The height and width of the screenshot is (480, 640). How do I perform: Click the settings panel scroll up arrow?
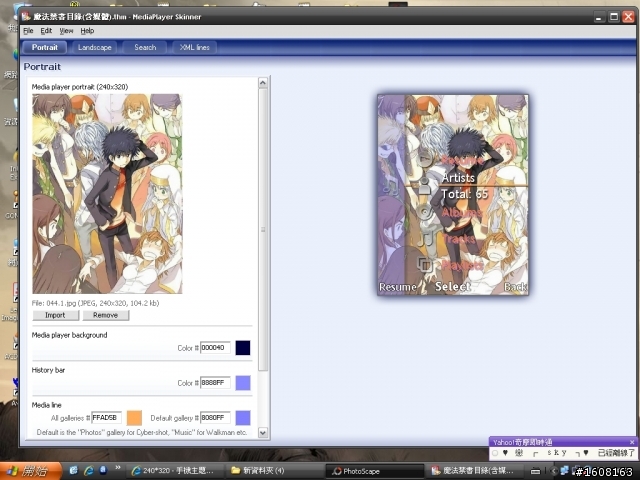pyautogui.click(x=263, y=83)
